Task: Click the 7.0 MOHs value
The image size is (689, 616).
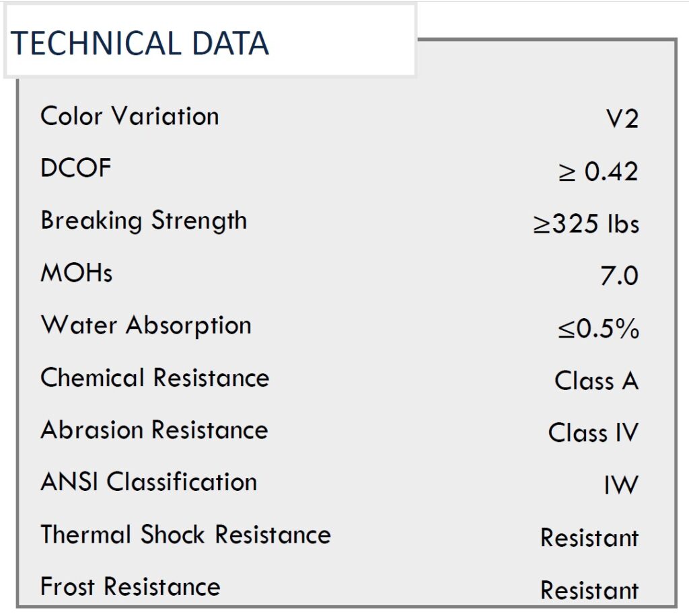Action: pyautogui.click(x=619, y=276)
